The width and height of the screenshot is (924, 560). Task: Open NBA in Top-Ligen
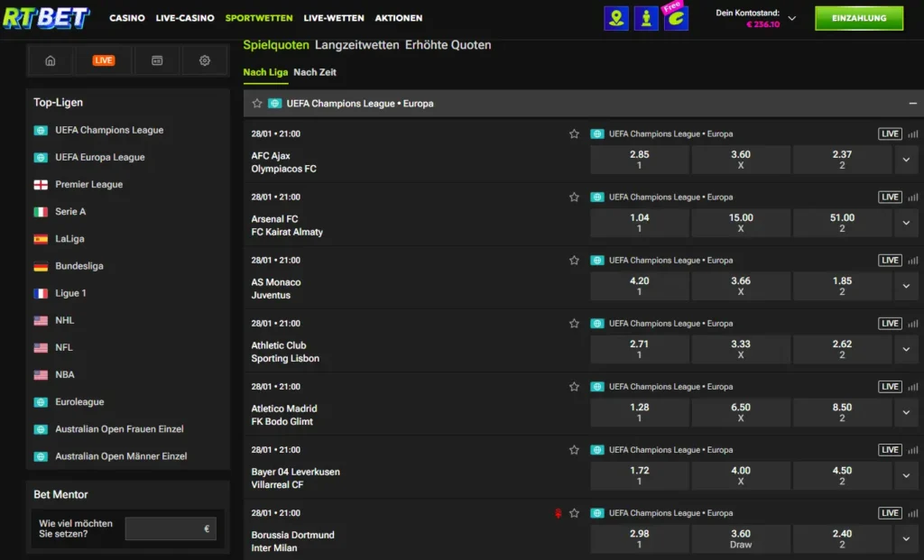(x=64, y=375)
